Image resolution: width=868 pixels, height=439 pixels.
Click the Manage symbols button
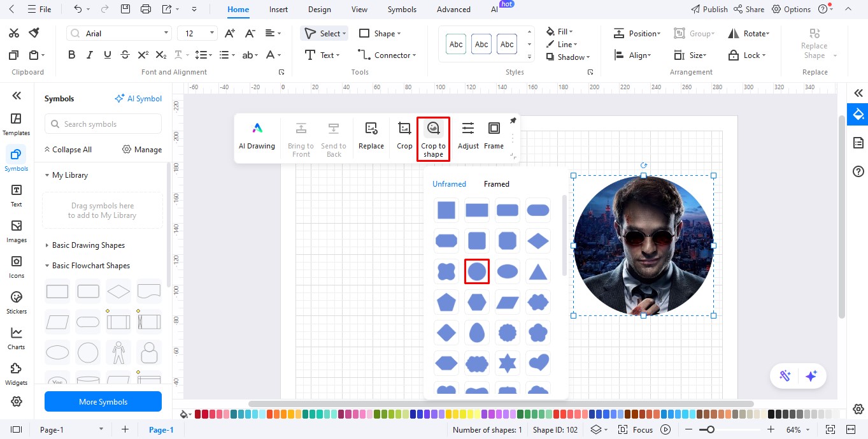pyautogui.click(x=141, y=150)
